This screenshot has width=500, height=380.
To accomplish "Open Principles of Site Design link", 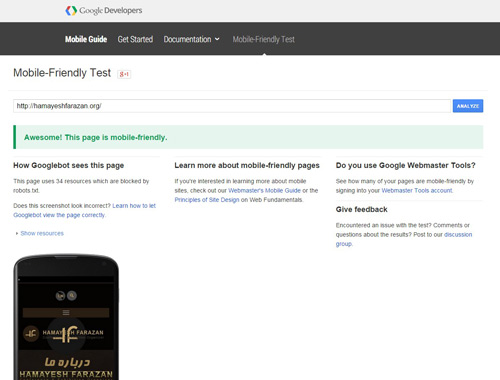I will [x=207, y=200].
